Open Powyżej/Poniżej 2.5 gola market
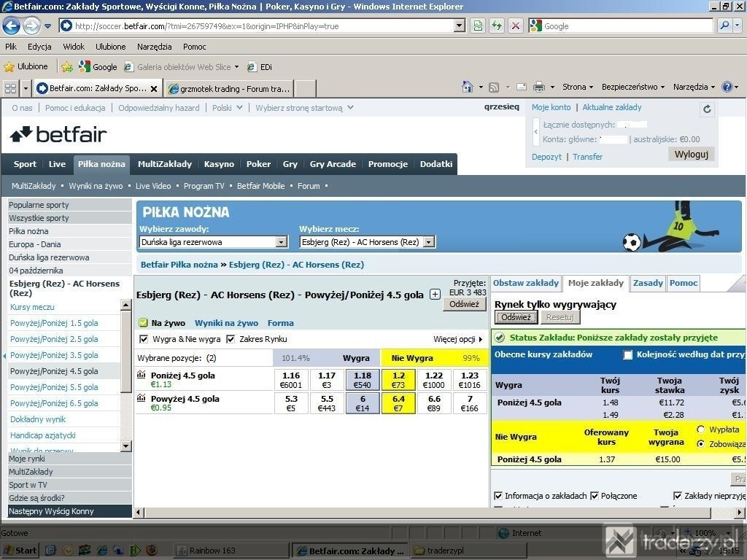747x560 pixels. pos(54,339)
